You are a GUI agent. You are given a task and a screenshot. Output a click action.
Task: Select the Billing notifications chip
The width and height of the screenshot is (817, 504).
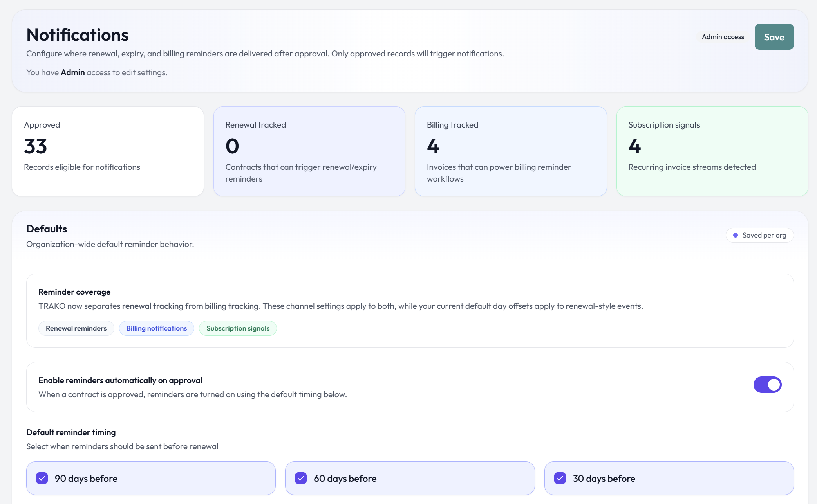tap(156, 328)
